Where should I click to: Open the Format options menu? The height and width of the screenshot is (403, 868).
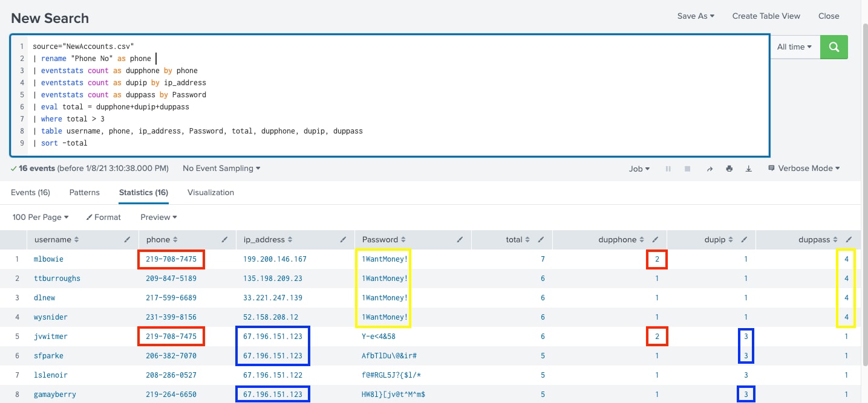(x=103, y=218)
